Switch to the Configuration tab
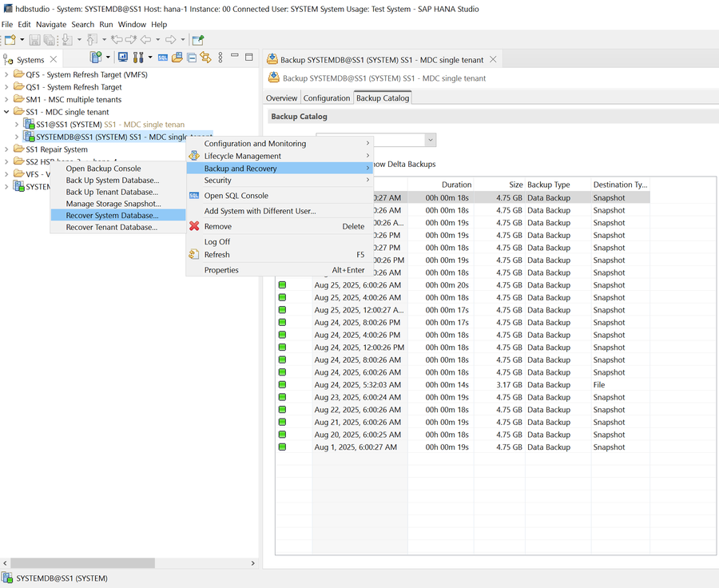Image resolution: width=719 pixels, height=588 pixels. tap(326, 98)
